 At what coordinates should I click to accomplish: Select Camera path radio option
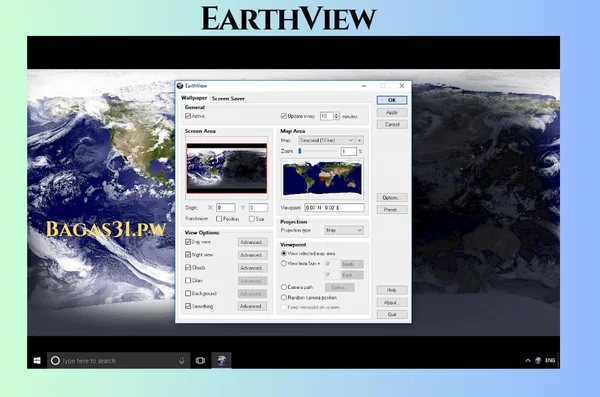coord(284,287)
